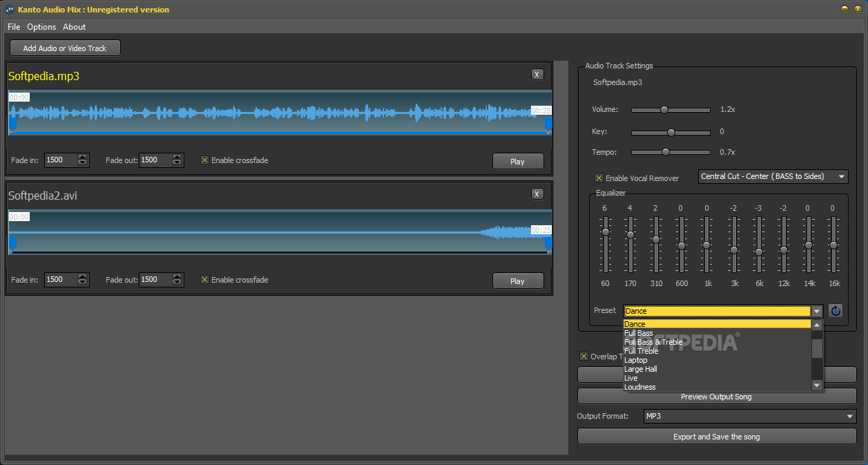Adjust the 14k equalizer slider
Viewport: 868px width, 465px height.
point(809,245)
